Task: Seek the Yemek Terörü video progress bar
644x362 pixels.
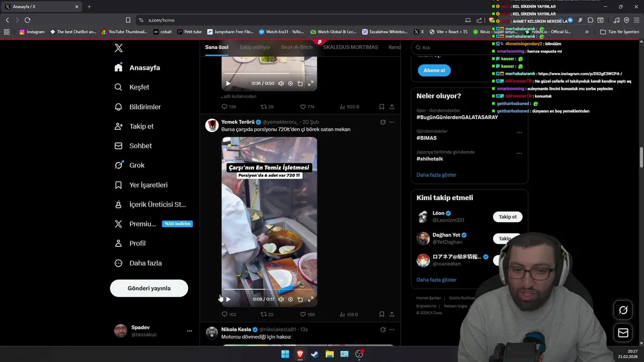Action: pyautogui.click(x=269, y=290)
